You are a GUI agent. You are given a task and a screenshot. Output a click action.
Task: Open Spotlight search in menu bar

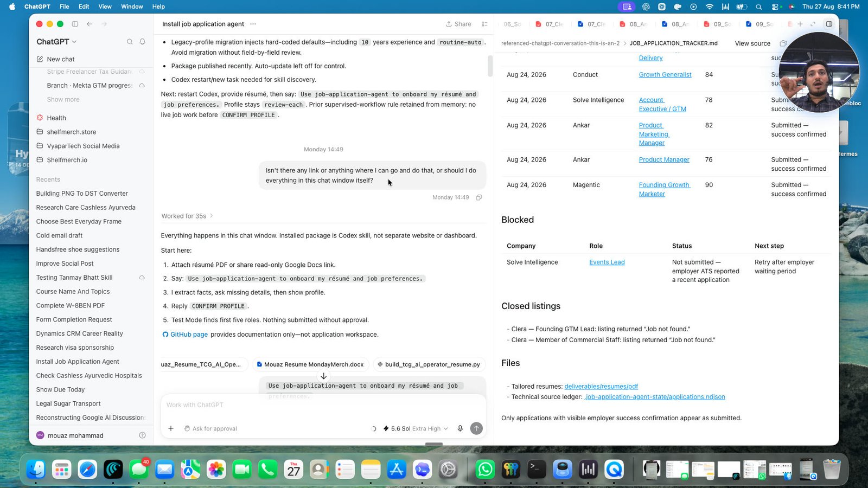758,7
